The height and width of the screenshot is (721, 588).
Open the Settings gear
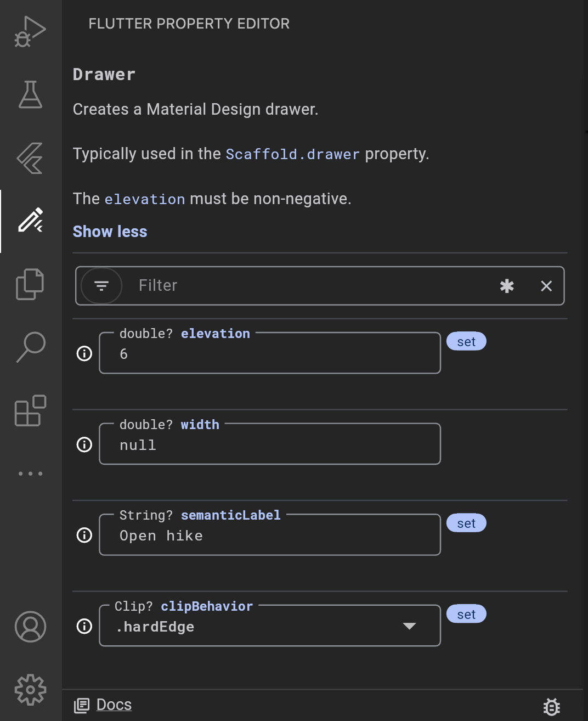coord(30,690)
